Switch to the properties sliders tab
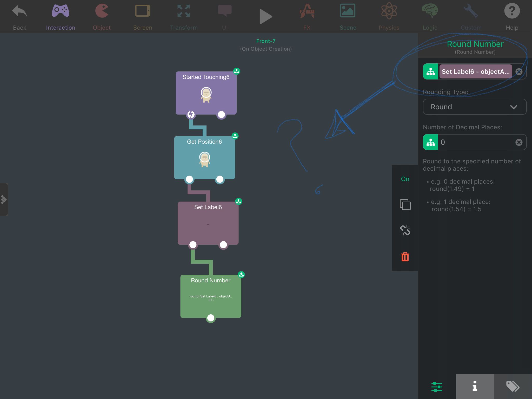This screenshot has height=399, width=532. point(437,387)
